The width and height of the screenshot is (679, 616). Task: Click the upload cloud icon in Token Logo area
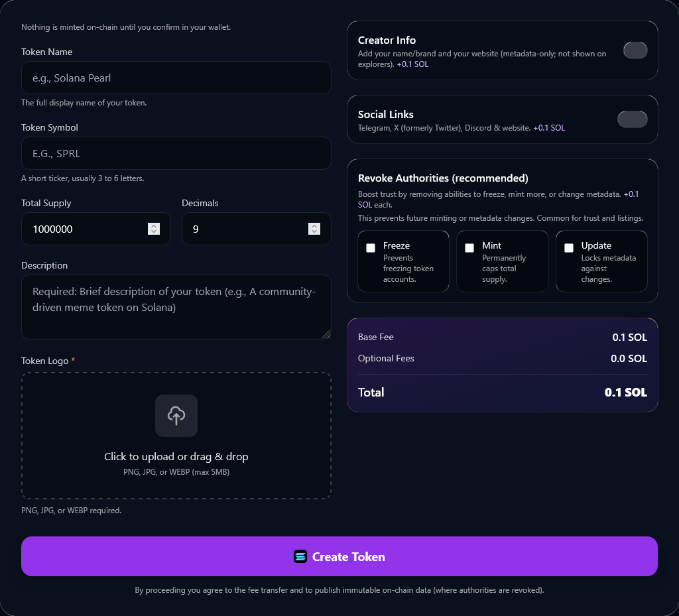(176, 416)
